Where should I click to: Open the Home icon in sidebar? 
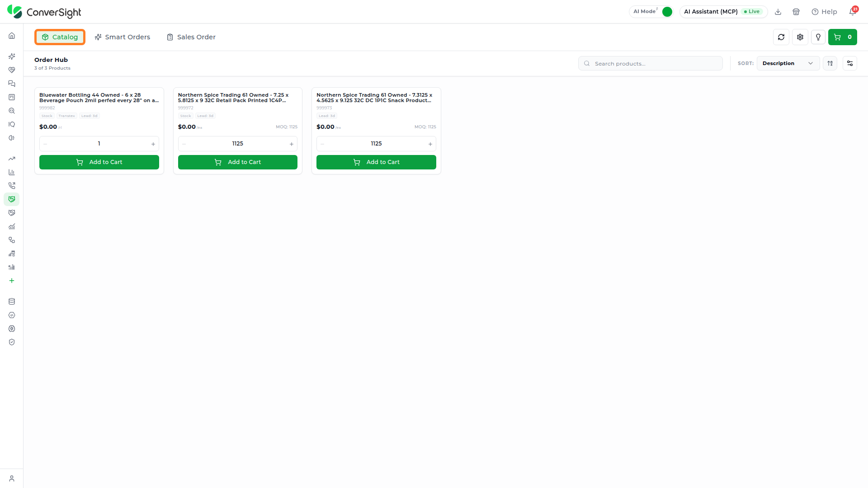click(12, 36)
